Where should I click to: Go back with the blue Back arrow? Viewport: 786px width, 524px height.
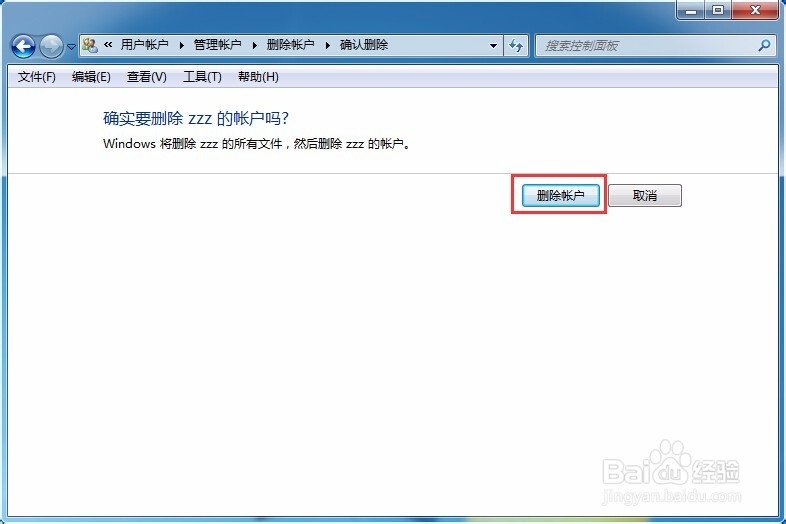pyautogui.click(x=23, y=47)
